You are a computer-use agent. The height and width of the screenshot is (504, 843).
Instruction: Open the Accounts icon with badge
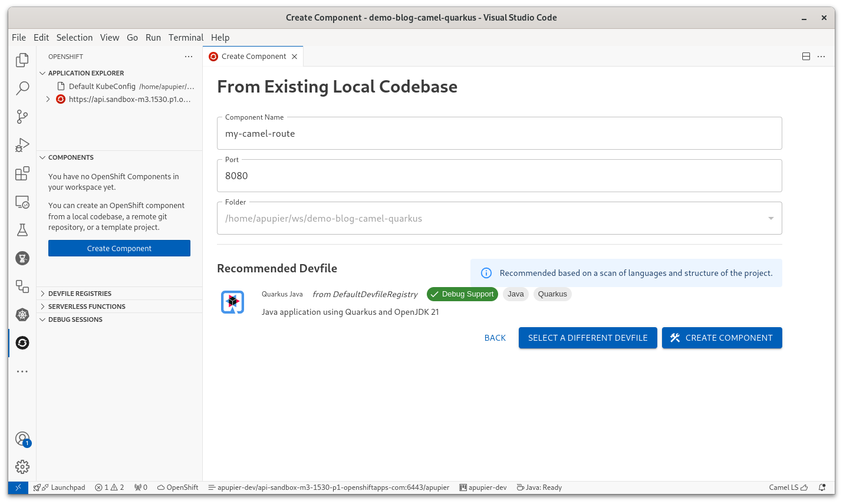tap(22, 439)
